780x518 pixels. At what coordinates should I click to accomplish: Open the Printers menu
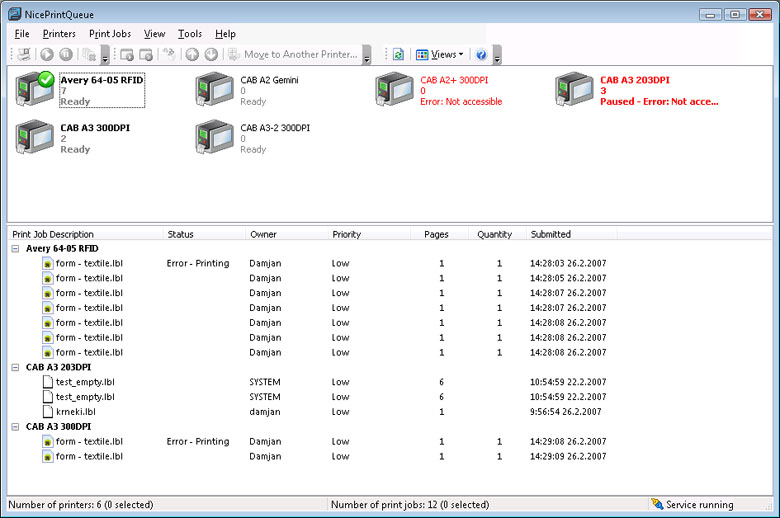pyautogui.click(x=59, y=34)
